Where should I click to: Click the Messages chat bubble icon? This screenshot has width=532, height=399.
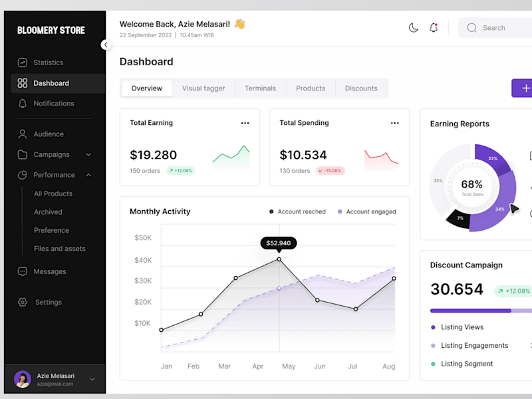[x=23, y=271]
